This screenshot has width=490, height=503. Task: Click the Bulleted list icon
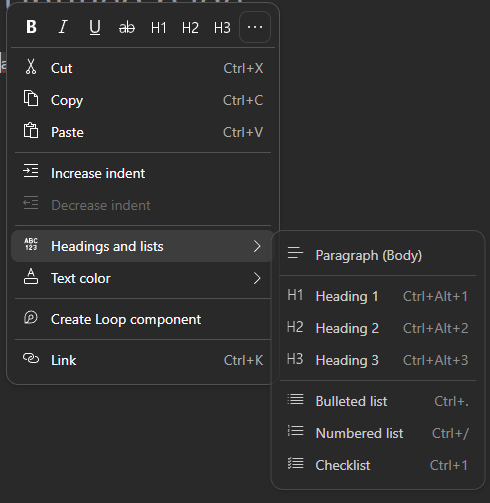[295, 399]
